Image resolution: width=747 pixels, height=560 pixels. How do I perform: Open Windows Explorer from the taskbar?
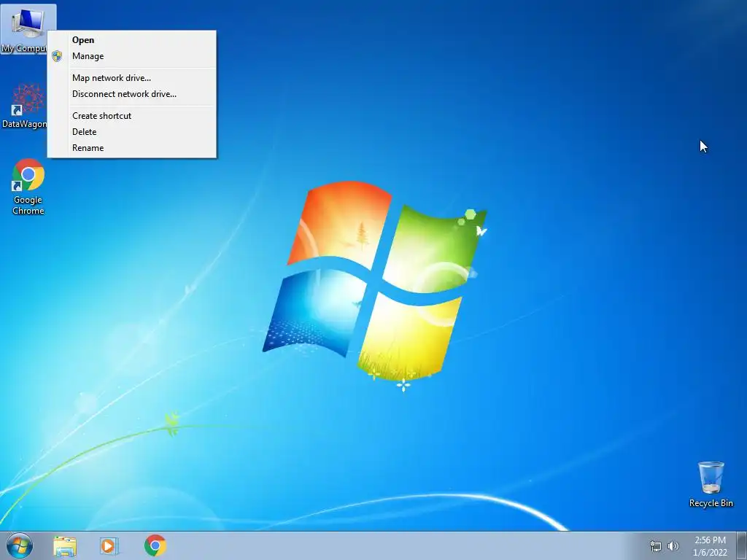[x=65, y=545]
